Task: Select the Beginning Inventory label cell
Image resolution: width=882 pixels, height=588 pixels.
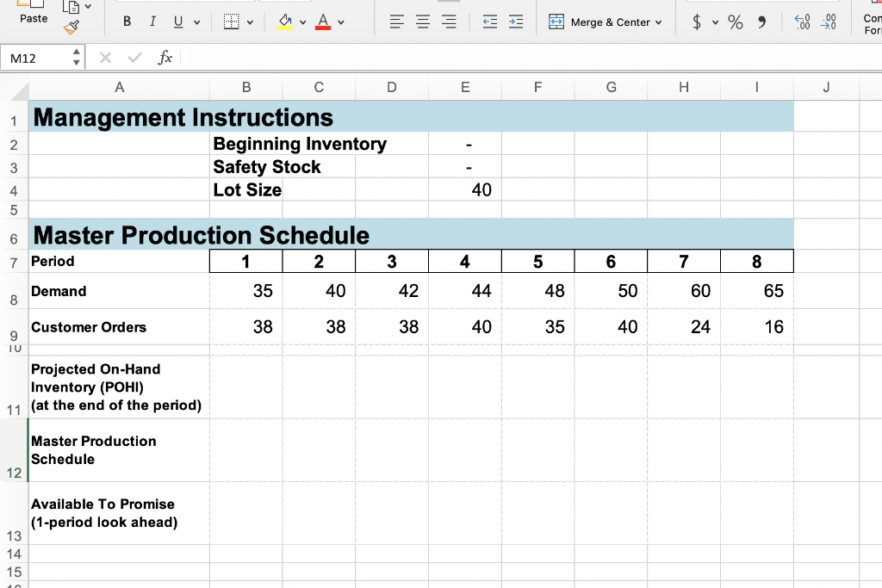Action: 300,144
